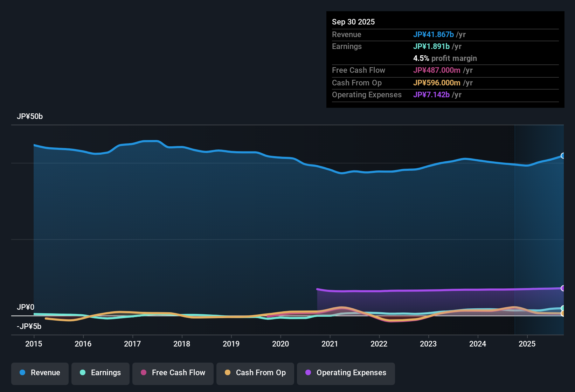Click the JP¥41.867b revenue value

(x=434, y=34)
